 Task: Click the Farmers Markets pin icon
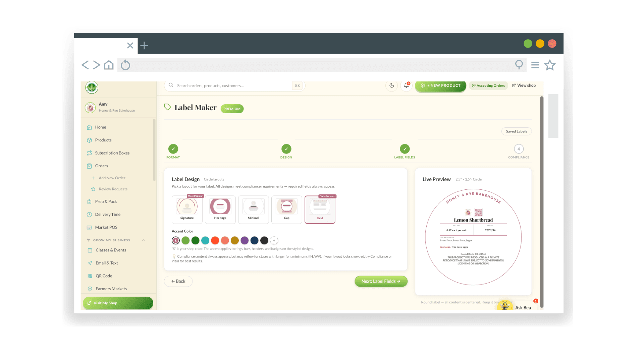point(90,289)
